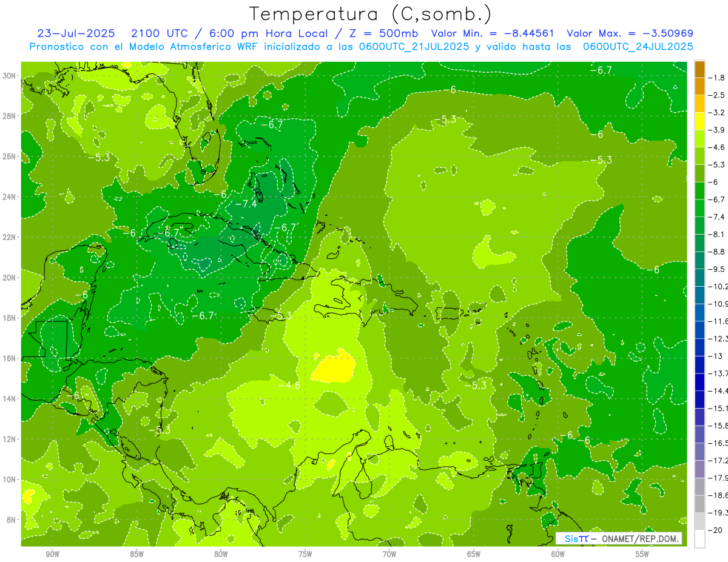Screen dimensions: 728x562
Task: Click the "-1.8" colorbar tick label
Action: point(717,78)
